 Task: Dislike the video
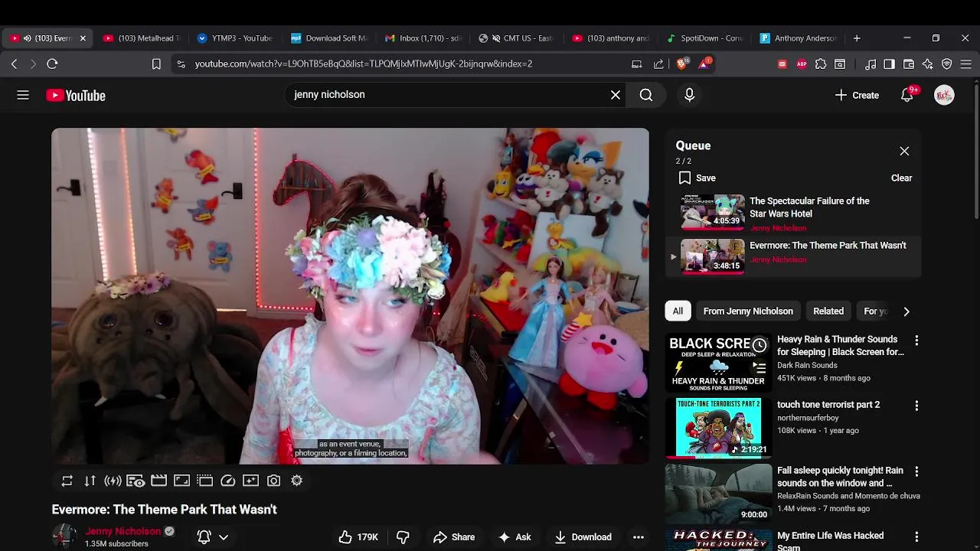coord(403,537)
